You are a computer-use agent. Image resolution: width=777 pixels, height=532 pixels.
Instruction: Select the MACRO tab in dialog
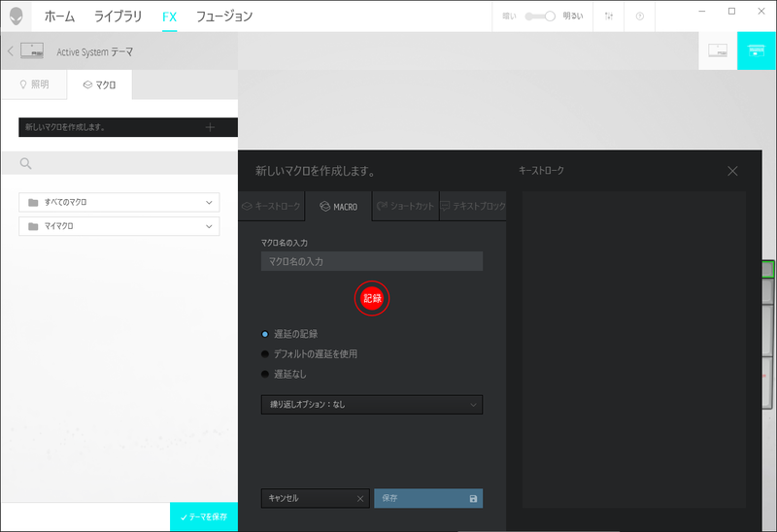tap(338, 206)
